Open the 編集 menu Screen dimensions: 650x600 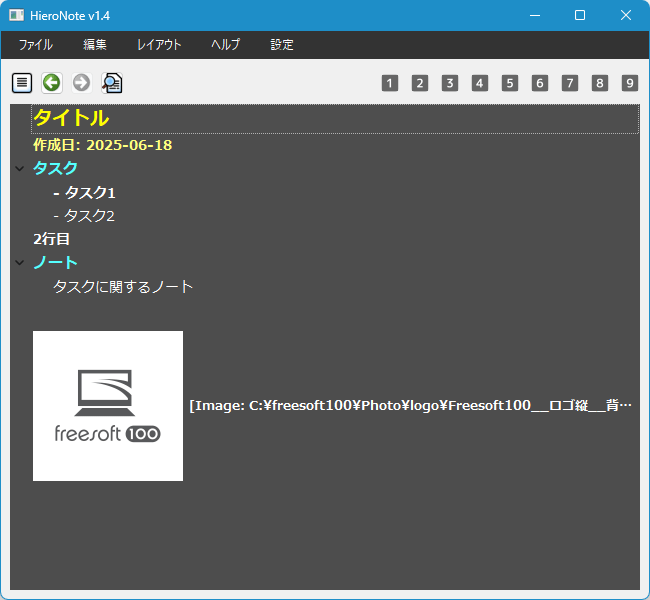(x=95, y=44)
